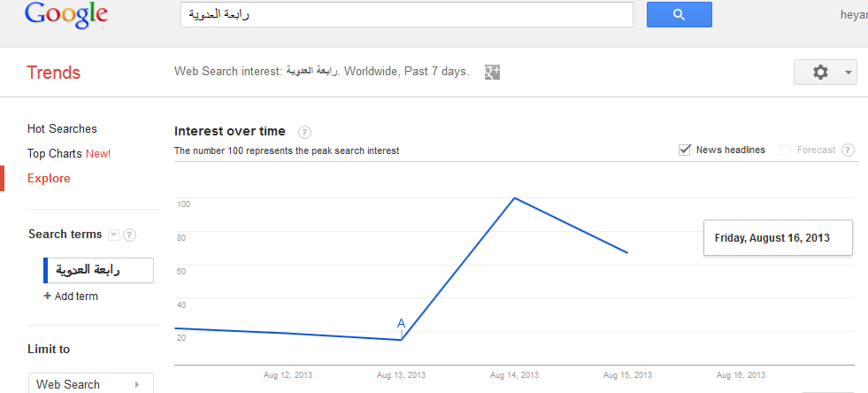The width and height of the screenshot is (868, 393).
Task: Expand the Search terms dropdown arrow
Action: pos(113,235)
